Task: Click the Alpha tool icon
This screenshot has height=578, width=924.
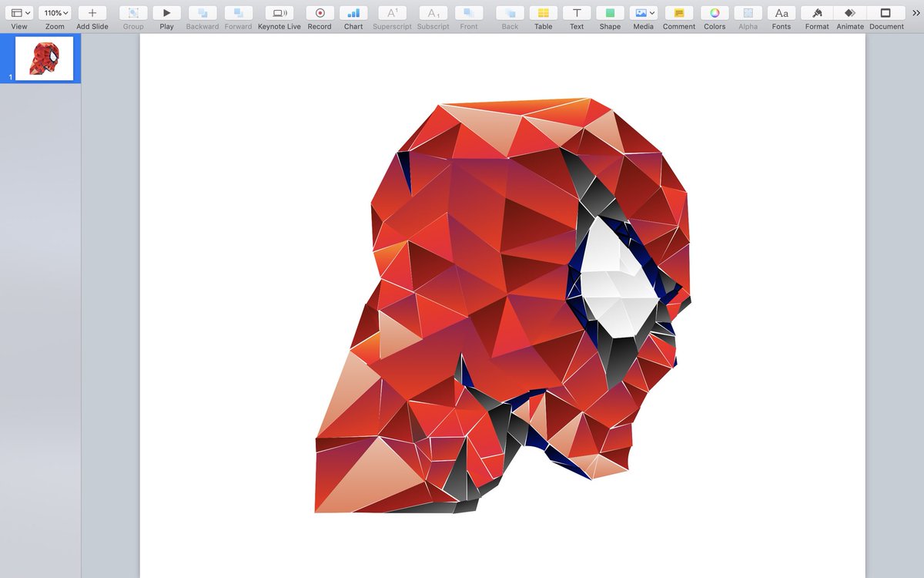Action: click(x=748, y=13)
